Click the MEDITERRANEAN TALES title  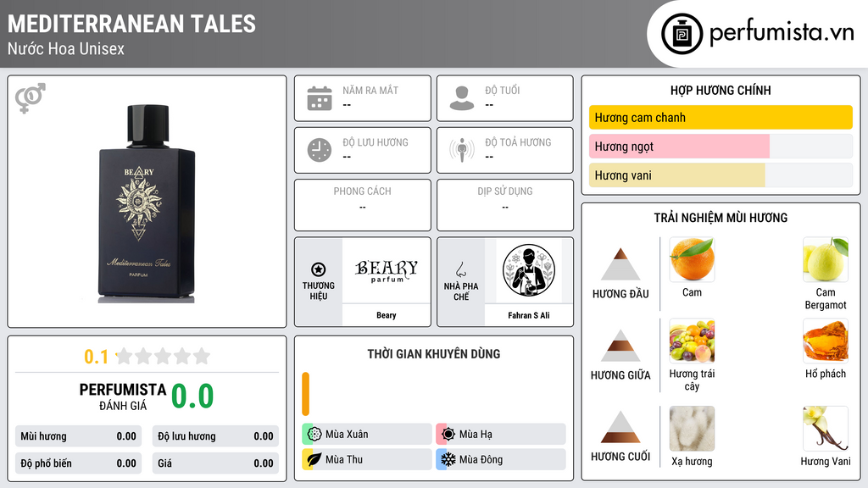pos(131,24)
